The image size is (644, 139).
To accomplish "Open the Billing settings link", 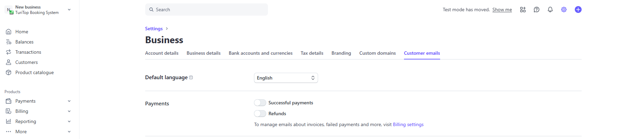I will [408, 124].
